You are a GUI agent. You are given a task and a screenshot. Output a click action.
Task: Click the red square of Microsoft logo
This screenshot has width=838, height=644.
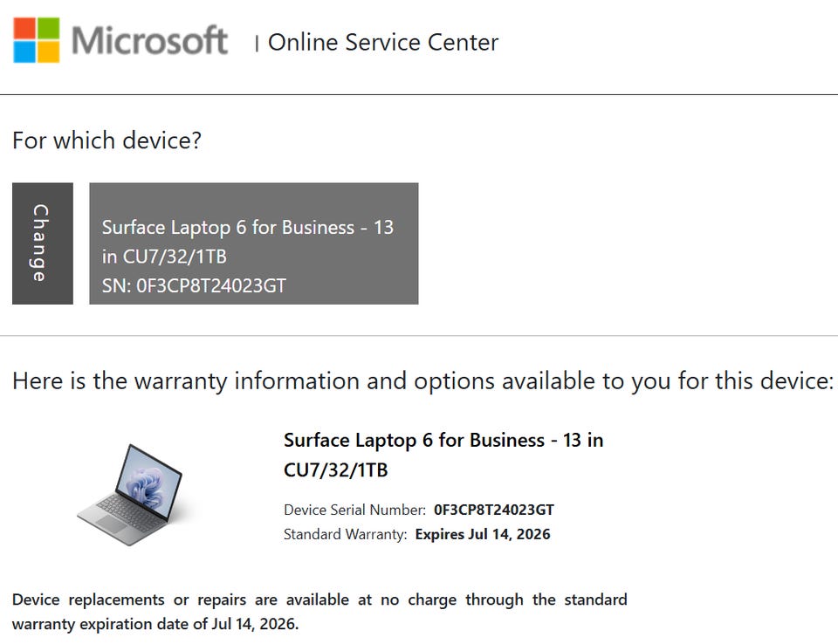click(x=24, y=28)
